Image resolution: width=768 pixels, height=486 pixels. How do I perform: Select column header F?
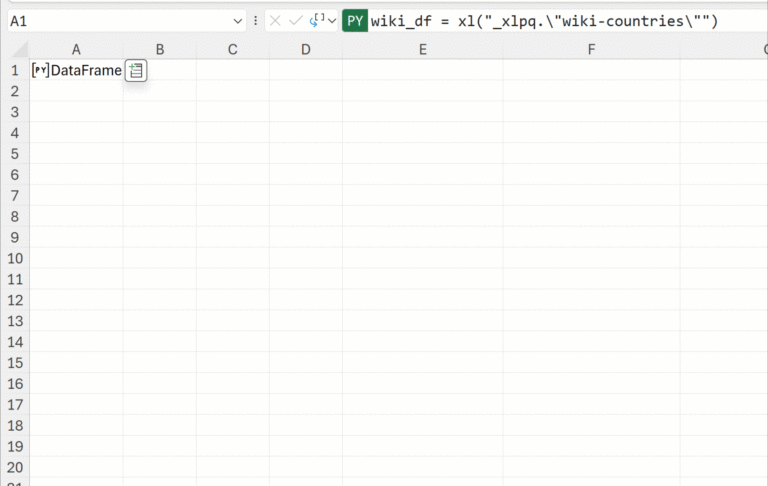click(x=591, y=49)
